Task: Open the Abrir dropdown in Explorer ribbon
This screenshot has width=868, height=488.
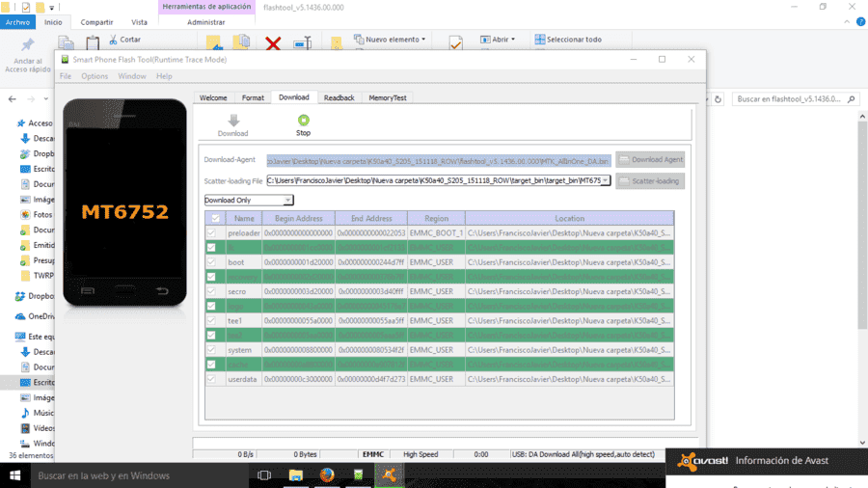Action: [x=497, y=40]
